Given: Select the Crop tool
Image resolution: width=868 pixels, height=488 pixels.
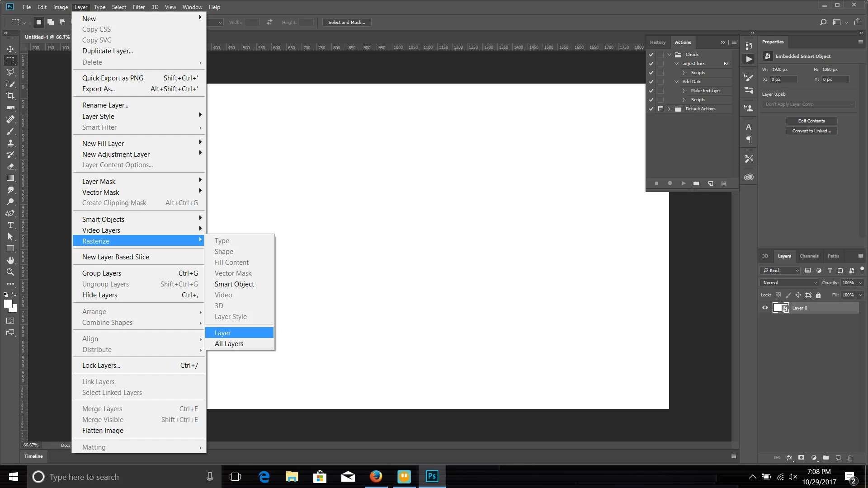Looking at the screenshot, I should (x=10, y=96).
